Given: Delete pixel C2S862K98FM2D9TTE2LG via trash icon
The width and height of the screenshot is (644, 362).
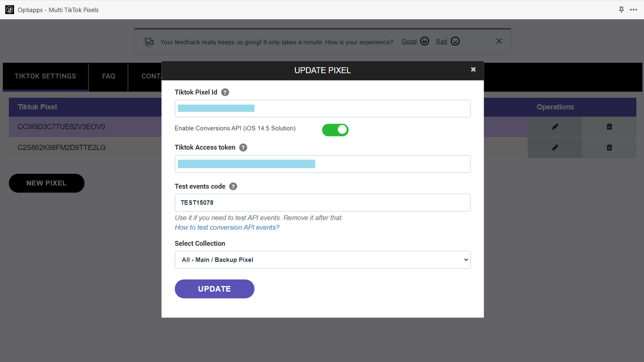Looking at the screenshot, I should pos(609,147).
